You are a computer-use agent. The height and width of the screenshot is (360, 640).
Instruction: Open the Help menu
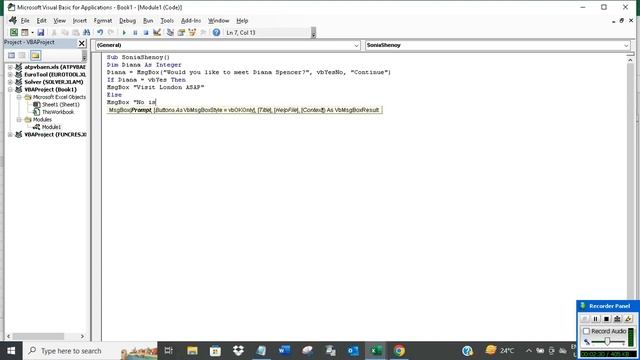(242, 20)
